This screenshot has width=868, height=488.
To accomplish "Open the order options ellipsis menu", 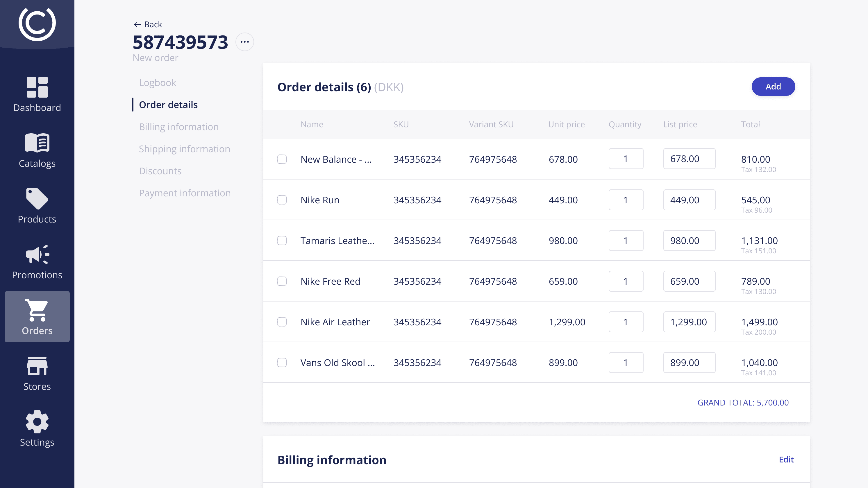I will click(x=245, y=42).
